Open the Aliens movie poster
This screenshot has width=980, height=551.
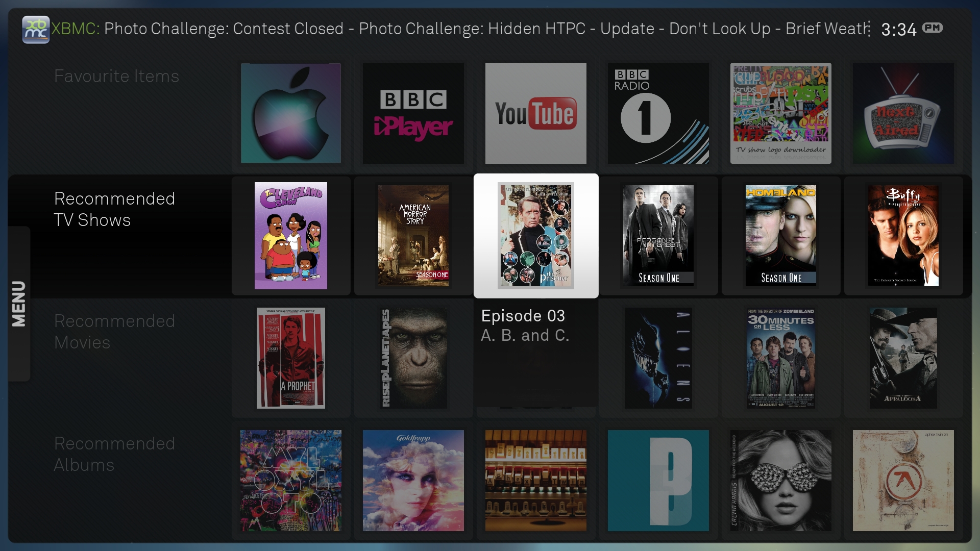pyautogui.click(x=658, y=358)
